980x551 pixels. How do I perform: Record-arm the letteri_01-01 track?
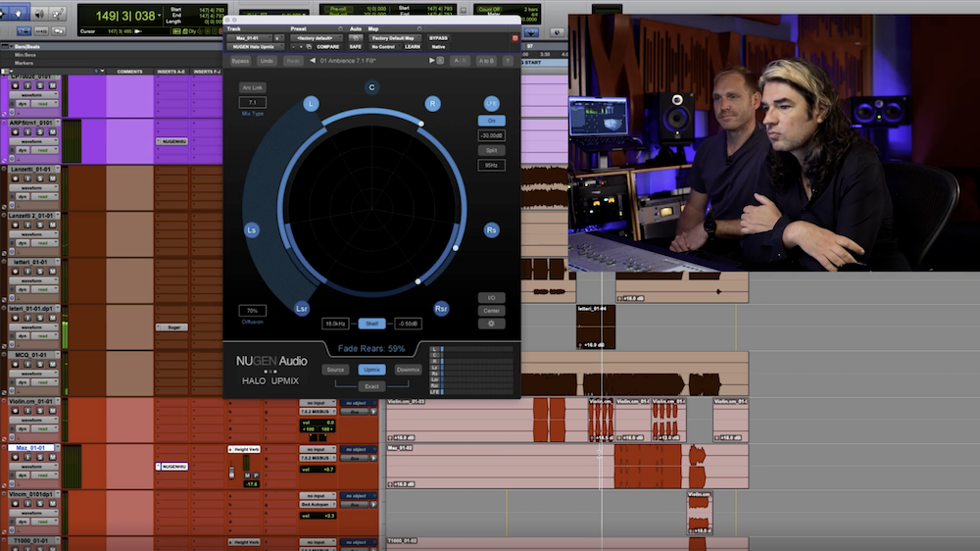tap(16, 272)
